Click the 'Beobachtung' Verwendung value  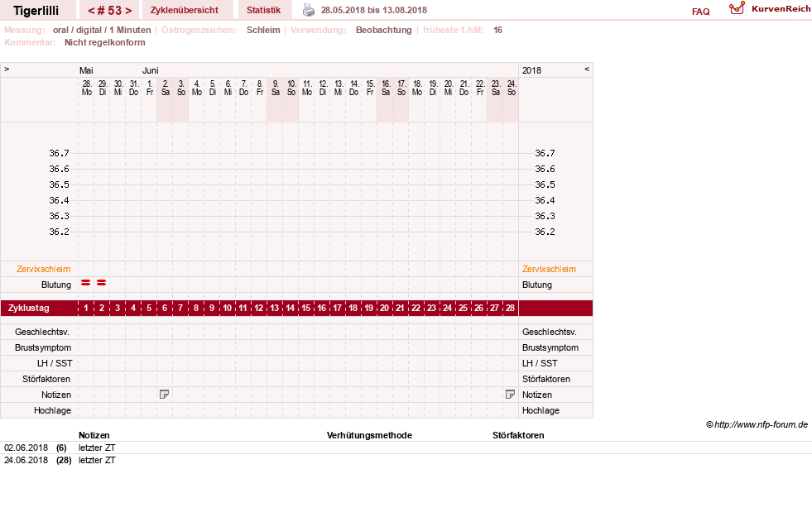coord(384,30)
